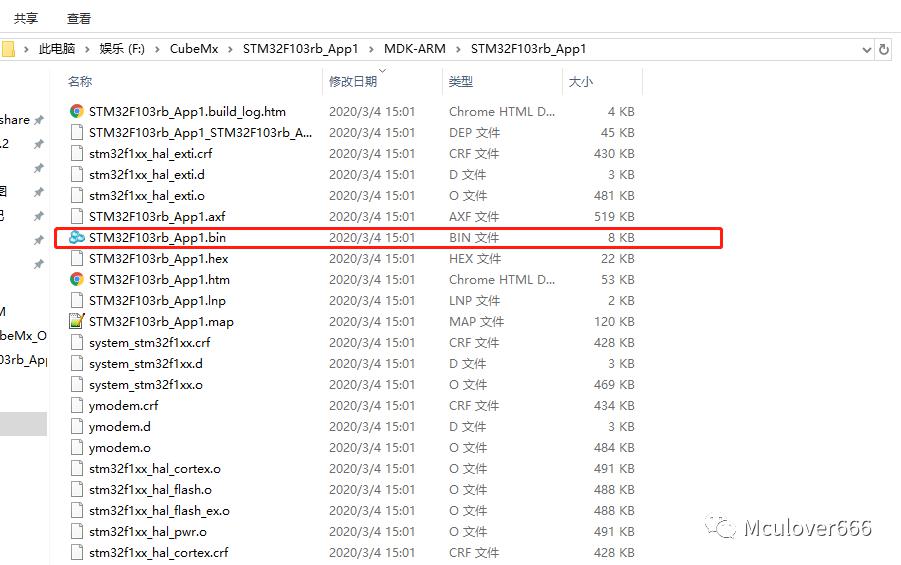Click Chrome icon of build_log.htm file
901x565 pixels.
[76, 111]
